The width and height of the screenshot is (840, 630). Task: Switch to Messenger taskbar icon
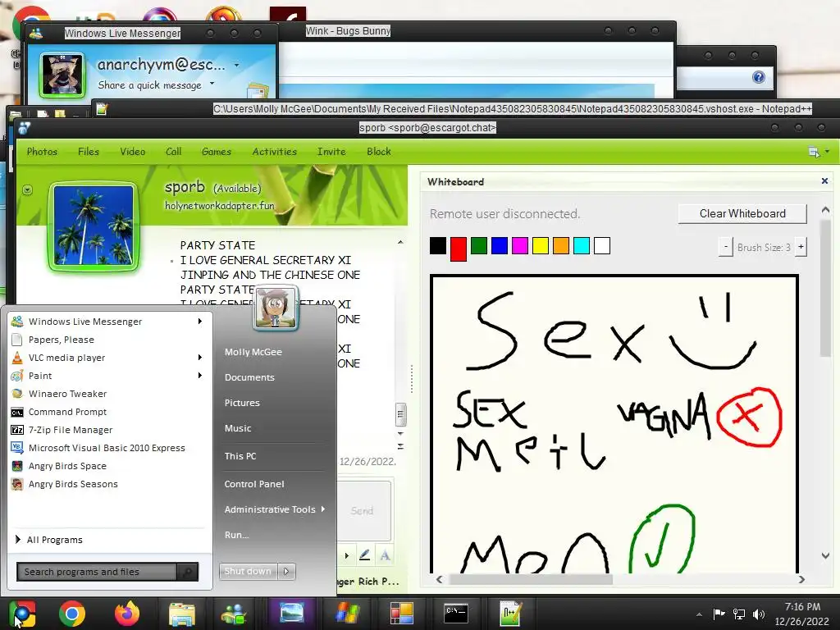[x=234, y=614]
